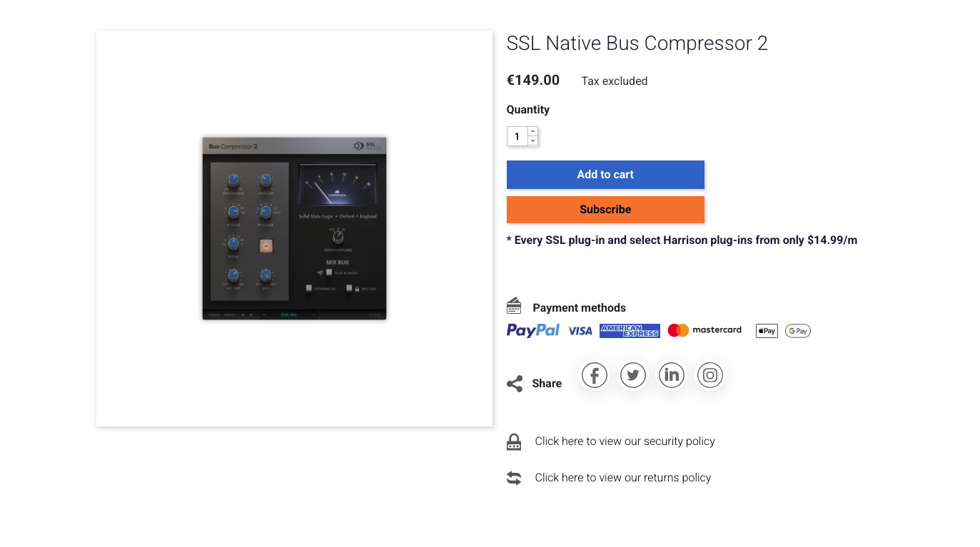980x547 pixels.
Task: Select the B compare slot
Action: [x=251, y=315]
